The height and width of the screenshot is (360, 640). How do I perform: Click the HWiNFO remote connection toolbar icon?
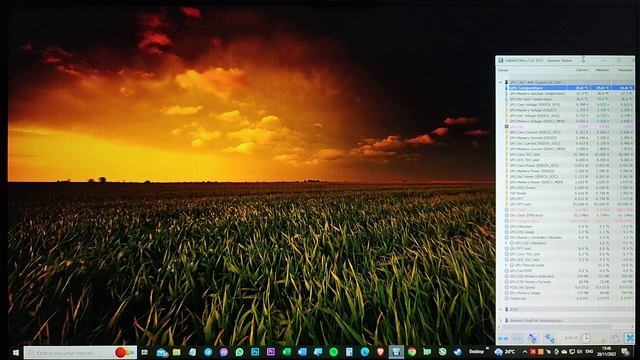pyautogui.click(x=532, y=338)
